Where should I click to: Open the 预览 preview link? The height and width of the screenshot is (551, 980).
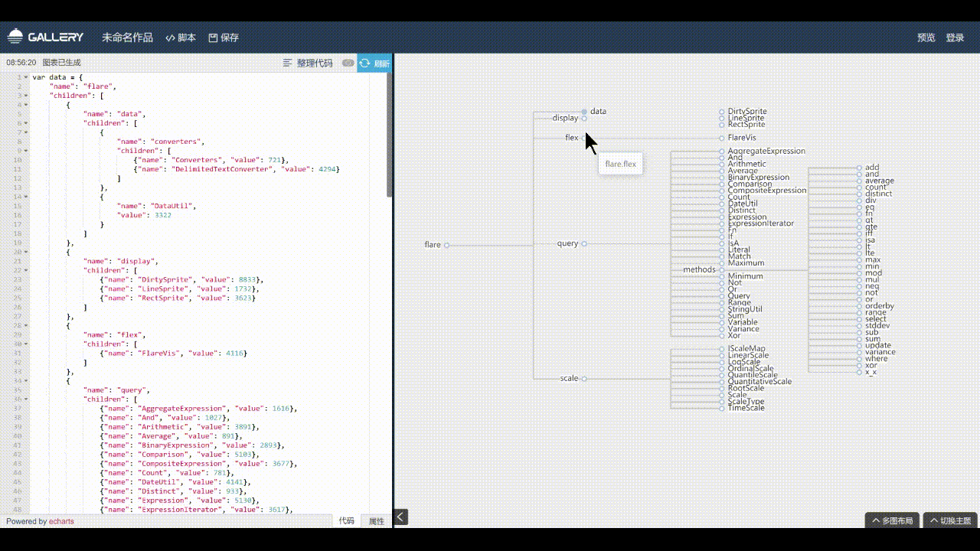tap(926, 37)
